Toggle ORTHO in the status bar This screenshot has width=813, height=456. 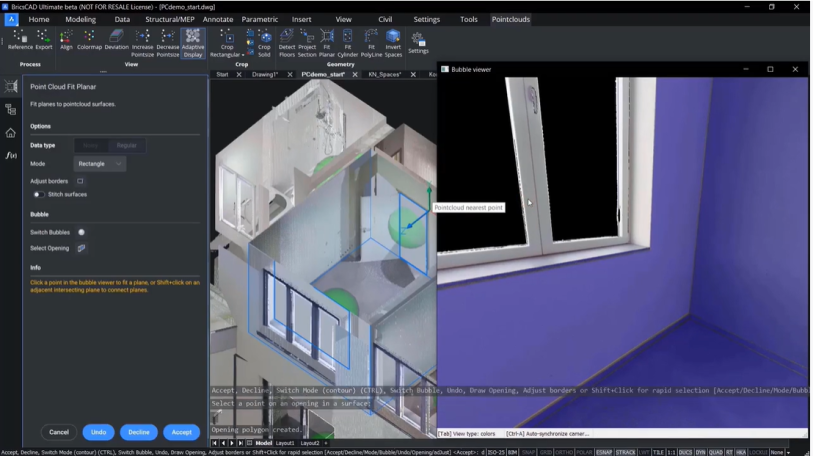[564, 452]
